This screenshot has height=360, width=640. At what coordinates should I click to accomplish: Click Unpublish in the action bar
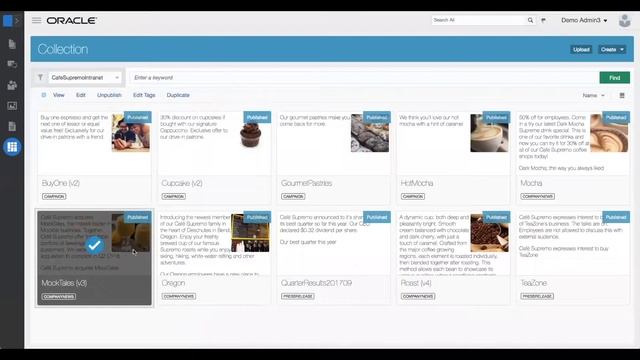click(x=109, y=95)
